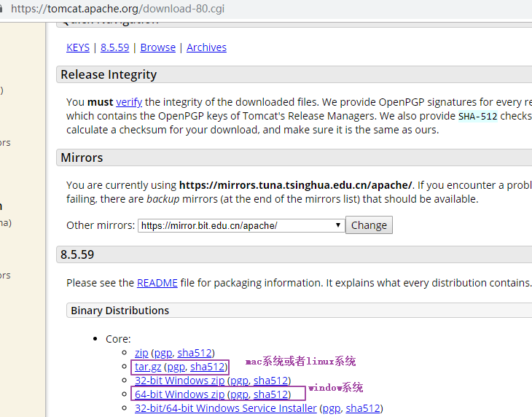This screenshot has height=417, width=532.
Task: Open the Archives link
Action: tap(206, 47)
